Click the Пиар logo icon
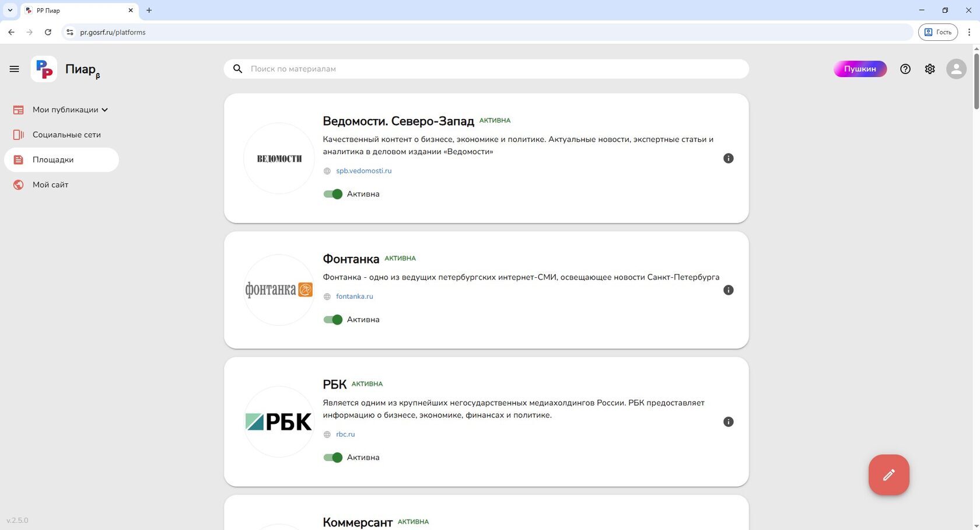This screenshot has height=530, width=980. tap(44, 69)
